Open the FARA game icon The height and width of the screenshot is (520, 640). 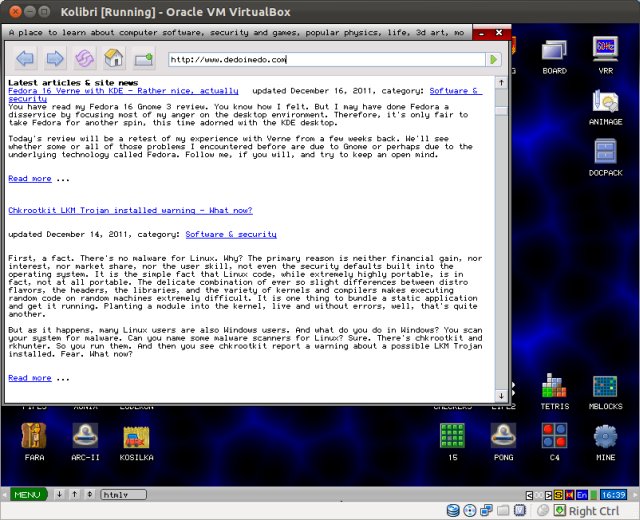pos(34,441)
